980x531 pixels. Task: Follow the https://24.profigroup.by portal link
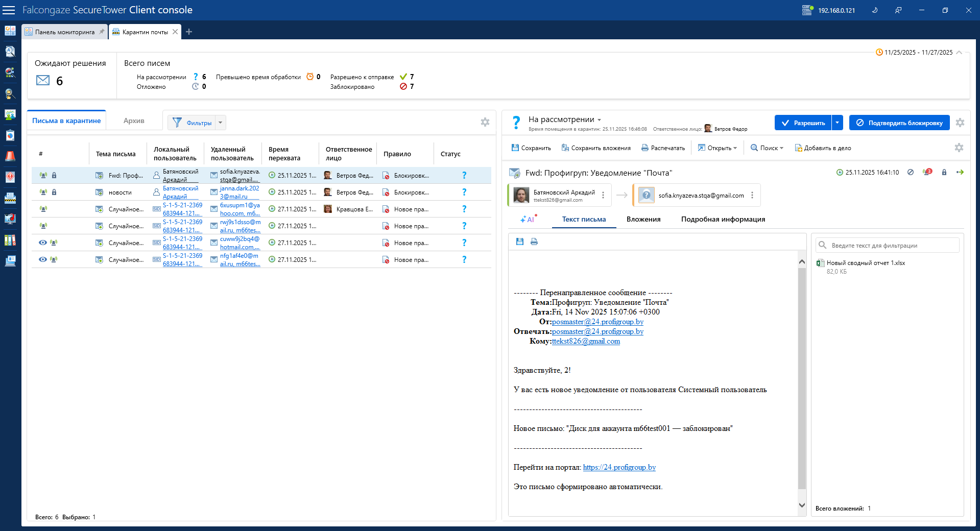click(619, 467)
